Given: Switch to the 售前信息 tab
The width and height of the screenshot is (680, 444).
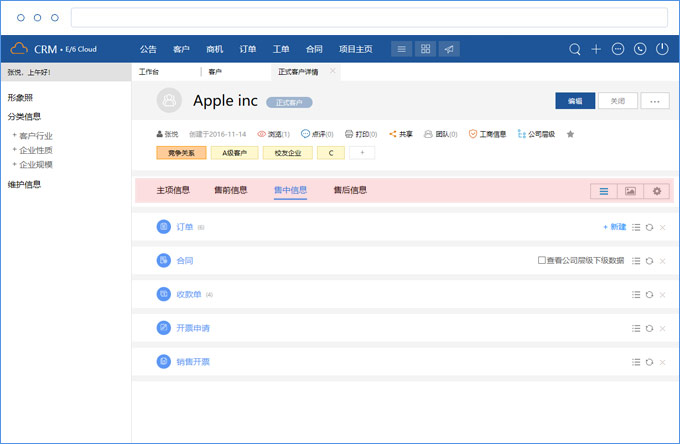Looking at the screenshot, I should pyautogui.click(x=231, y=190).
